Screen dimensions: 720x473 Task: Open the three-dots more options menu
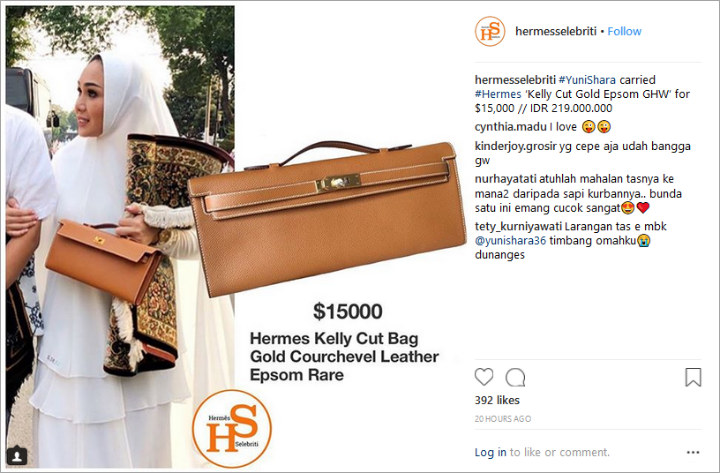[693, 452]
